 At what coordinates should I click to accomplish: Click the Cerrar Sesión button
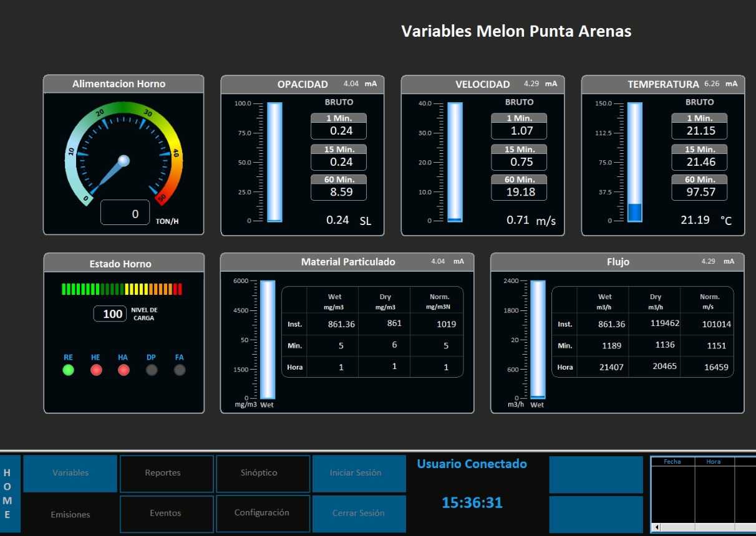click(x=359, y=514)
